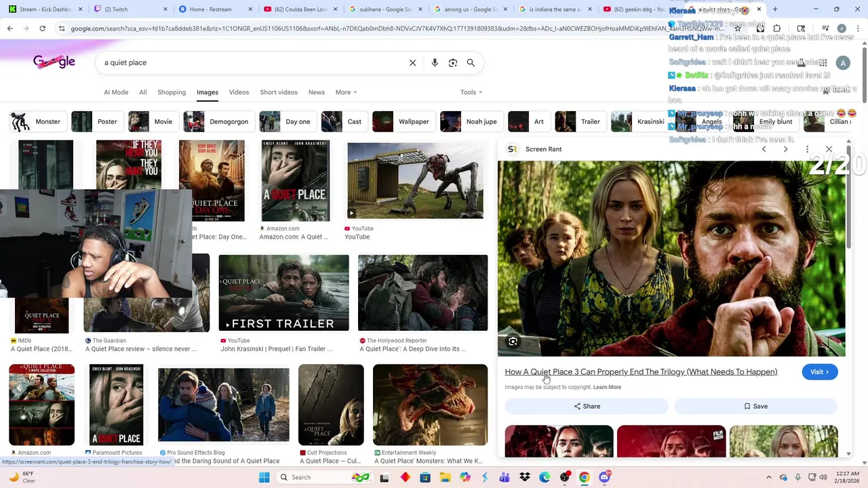Open new tab with plus button

[775, 9]
